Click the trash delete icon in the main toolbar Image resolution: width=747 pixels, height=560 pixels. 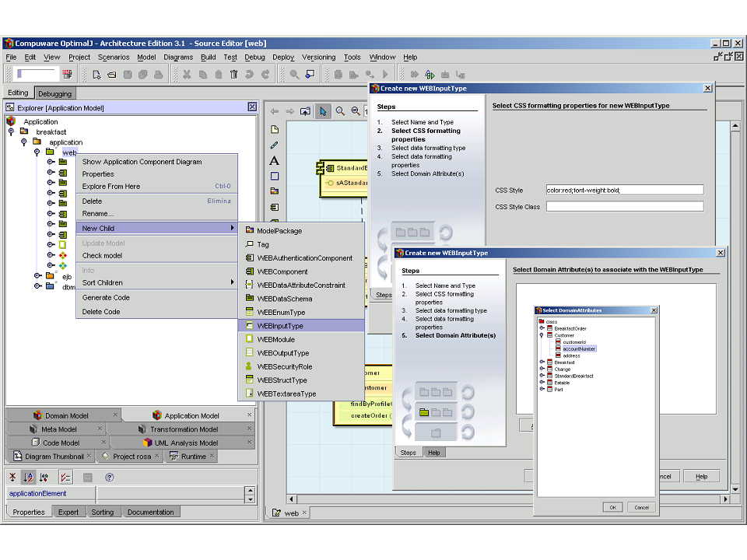(x=233, y=75)
